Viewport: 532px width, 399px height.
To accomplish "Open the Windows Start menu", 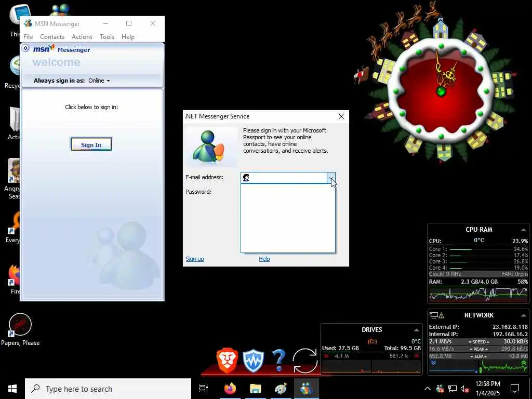I will [x=12, y=389].
